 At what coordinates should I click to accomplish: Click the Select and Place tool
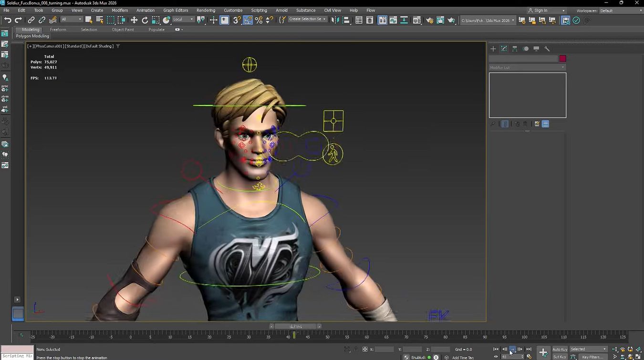pos(166,20)
